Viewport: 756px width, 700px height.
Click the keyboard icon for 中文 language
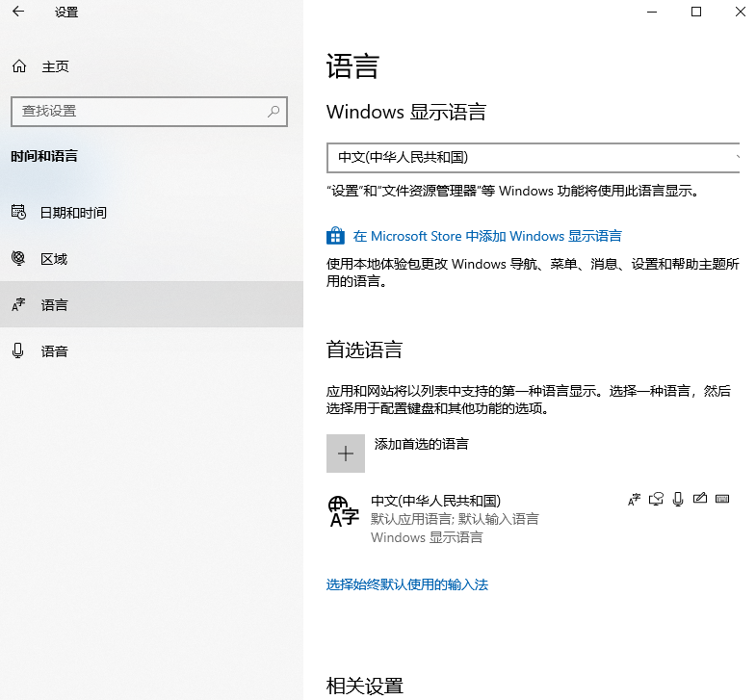tap(722, 499)
